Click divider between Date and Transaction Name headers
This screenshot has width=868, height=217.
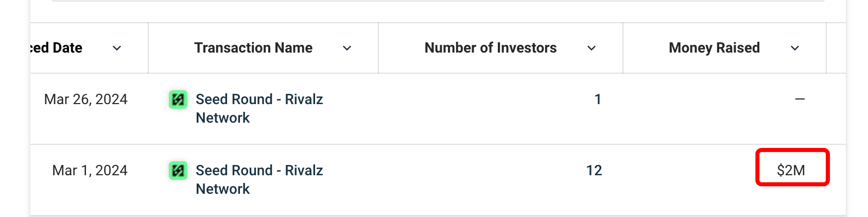pyautogui.click(x=148, y=48)
